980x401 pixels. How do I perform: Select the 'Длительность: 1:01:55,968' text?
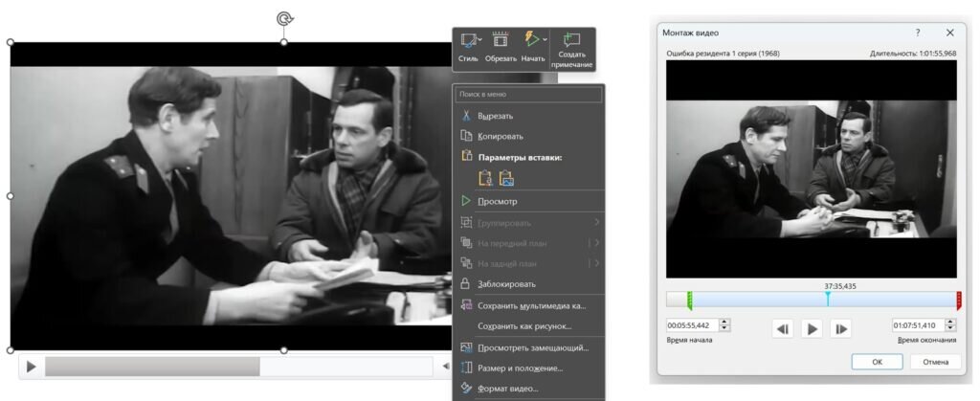coord(913,54)
